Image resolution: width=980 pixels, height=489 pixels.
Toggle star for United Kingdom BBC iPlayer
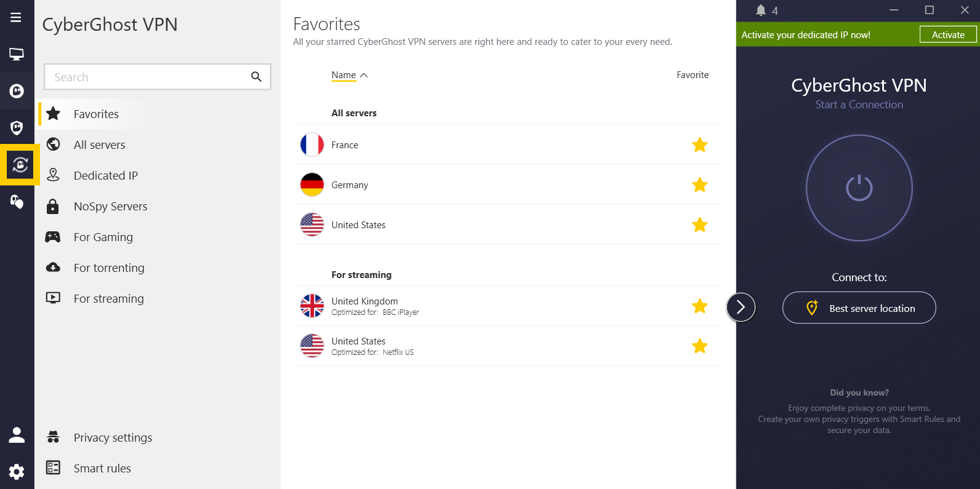pyautogui.click(x=699, y=306)
